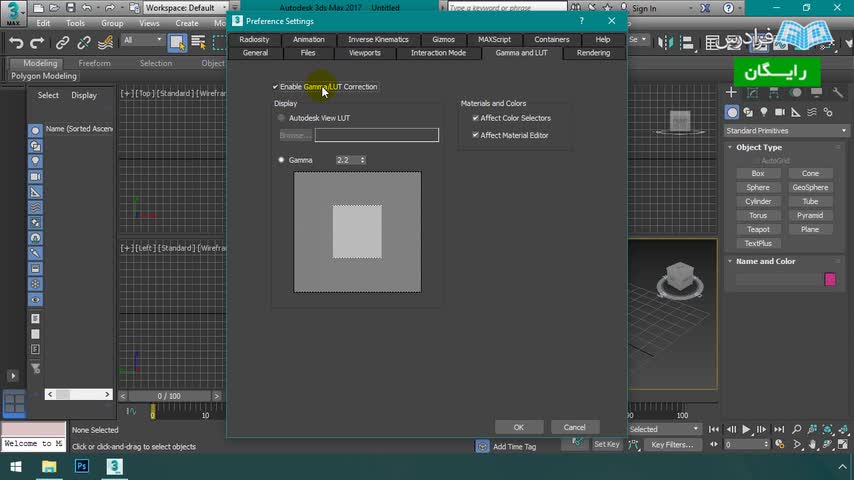Switch to the Files preferences tab
Viewport: 854px width, 480px height.
[x=308, y=53]
